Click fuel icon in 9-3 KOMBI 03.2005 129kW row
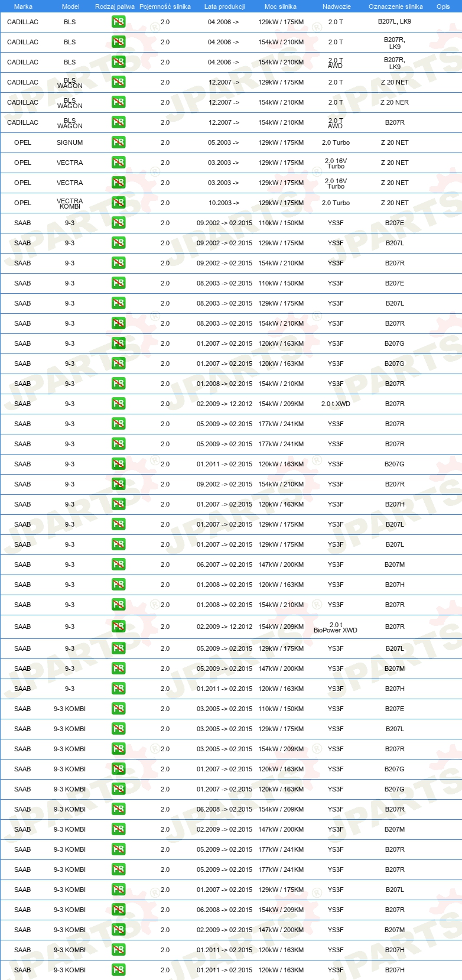Image resolution: width=462 pixels, height=980 pixels. [x=118, y=729]
